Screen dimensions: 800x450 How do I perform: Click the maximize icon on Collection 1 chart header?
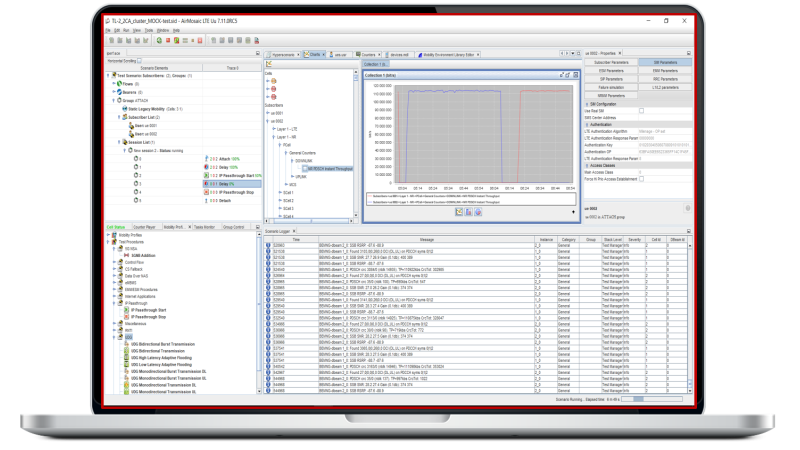coord(567,75)
